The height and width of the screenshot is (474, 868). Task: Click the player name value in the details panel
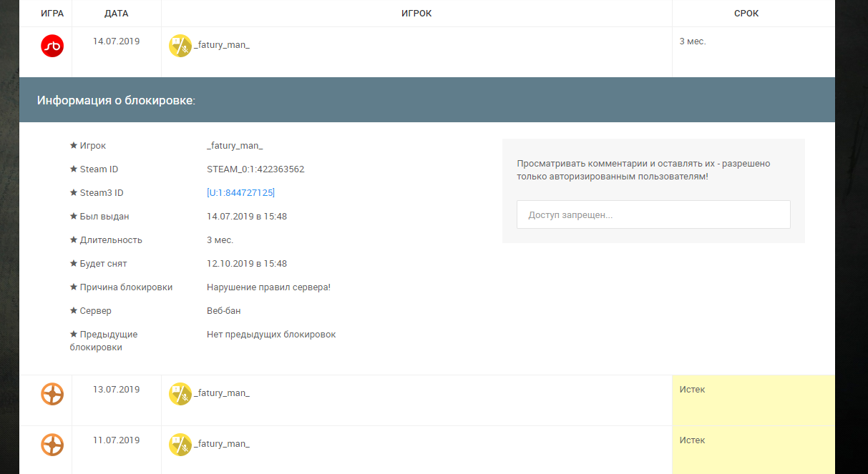(x=235, y=146)
